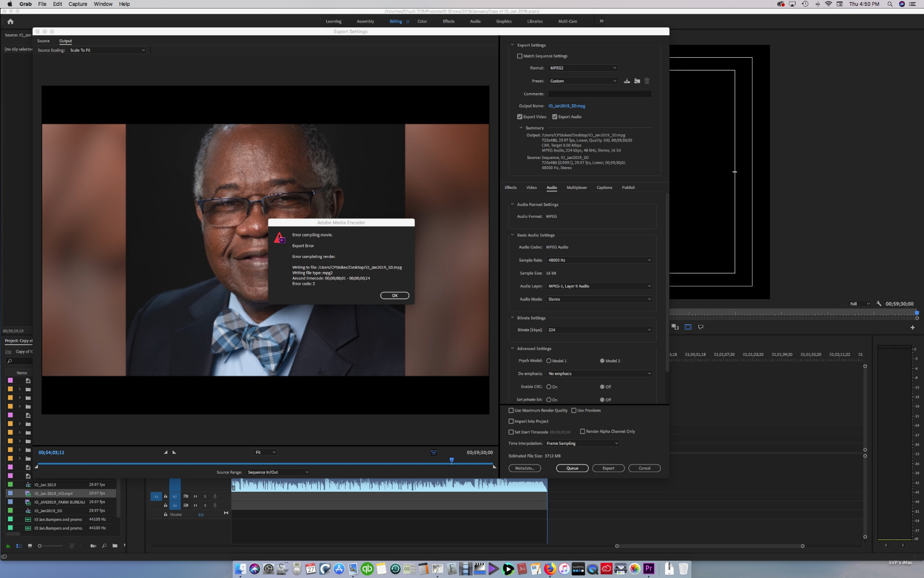Image resolution: width=924 pixels, height=578 pixels.
Task: Enable Use Maximum Render Quality
Action: click(x=511, y=410)
